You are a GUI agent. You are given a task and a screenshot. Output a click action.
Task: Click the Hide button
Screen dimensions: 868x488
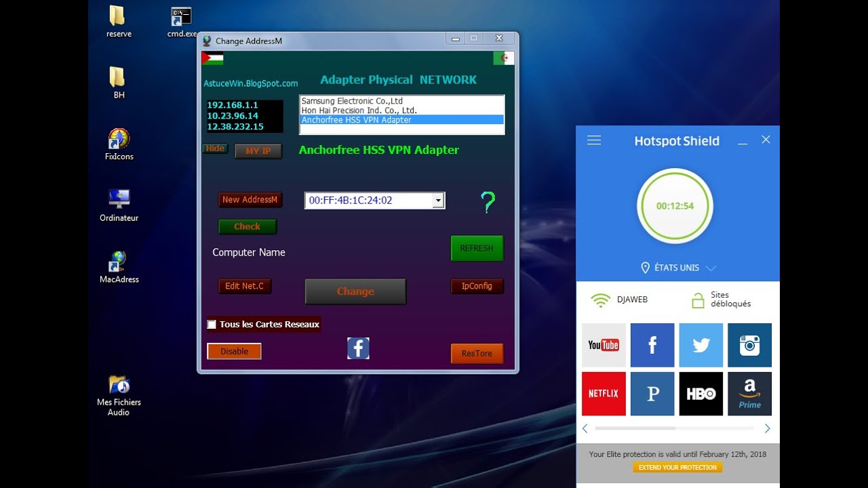pos(215,148)
